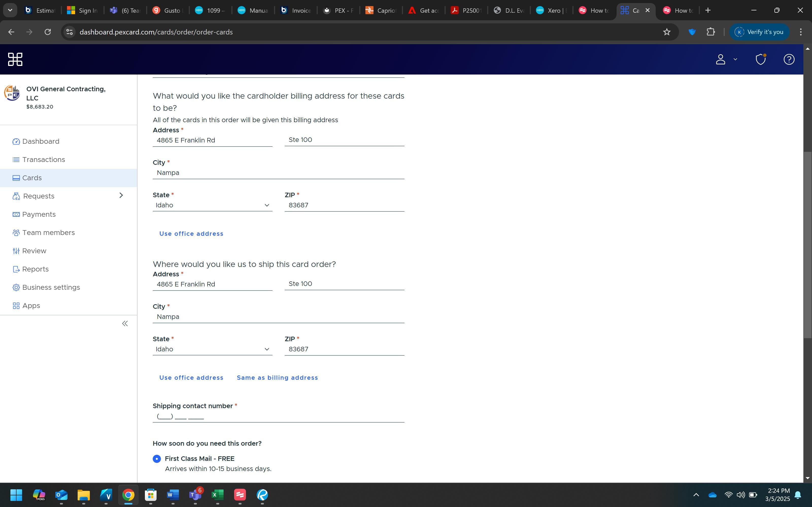Open the user account menu dropdown
This screenshot has width=812, height=507.
click(726, 59)
